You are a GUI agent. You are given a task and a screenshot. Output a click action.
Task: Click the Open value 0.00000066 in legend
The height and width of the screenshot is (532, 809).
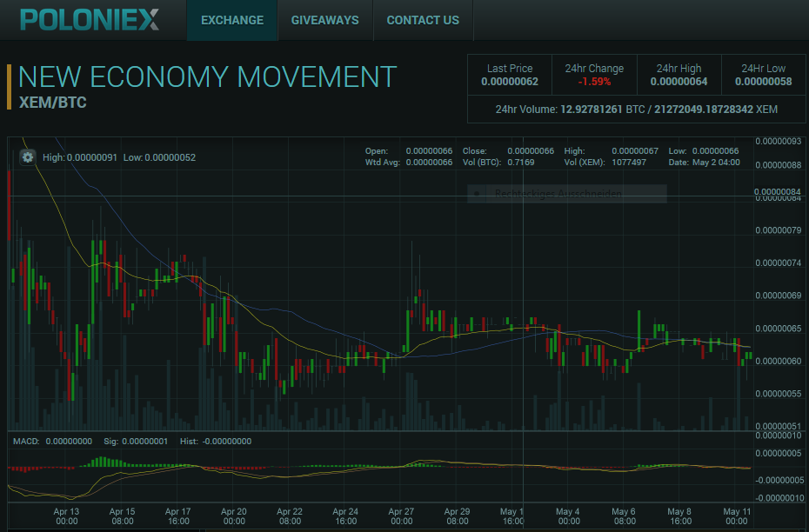point(429,151)
